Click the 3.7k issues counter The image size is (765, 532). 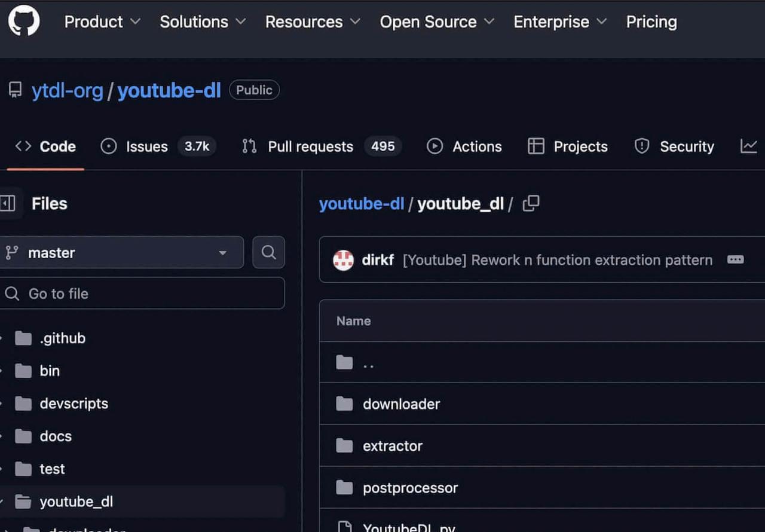197,146
